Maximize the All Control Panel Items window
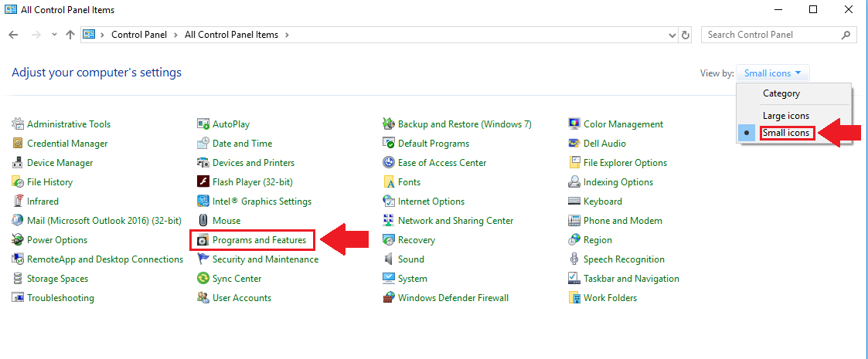The height and width of the screenshot is (359, 868). point(813,9)
